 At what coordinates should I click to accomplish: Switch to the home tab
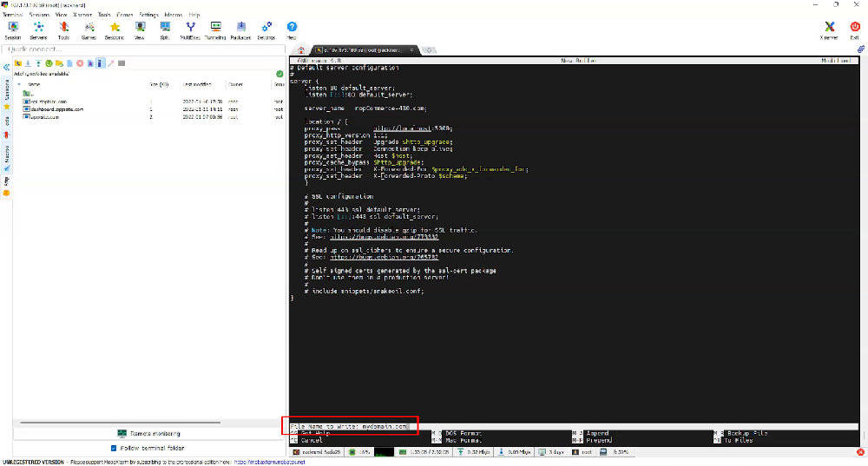(x=300, y=49)
